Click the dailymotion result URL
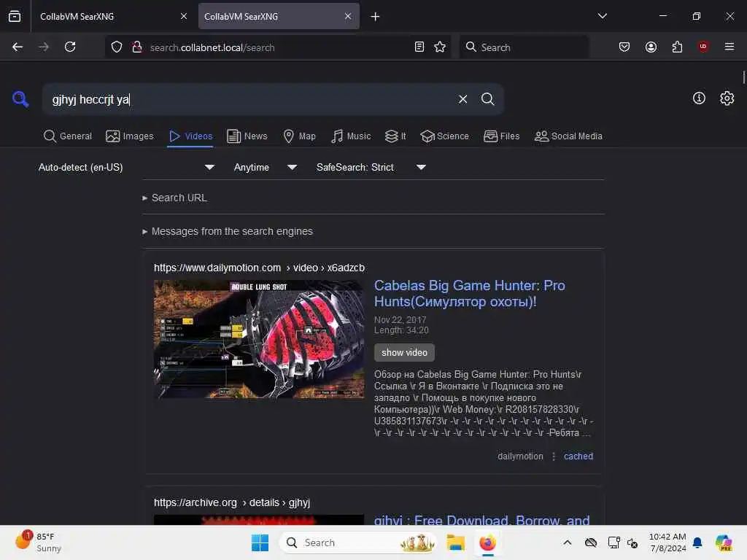Screen dimensions: 747x560 tap(259, 268)
